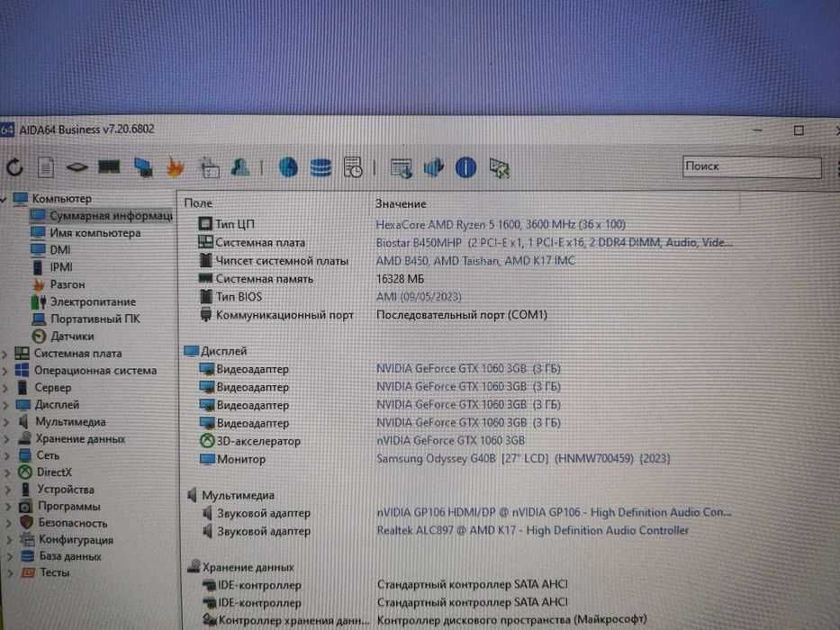Image resolution: width=840 pixels, height=630 pixels.
Task: Open the blue info circle icon
Action: [x=465, y=167]
